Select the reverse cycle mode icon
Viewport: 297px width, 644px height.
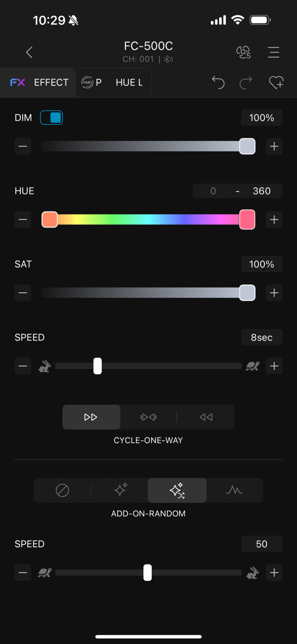tap(206, 417)
